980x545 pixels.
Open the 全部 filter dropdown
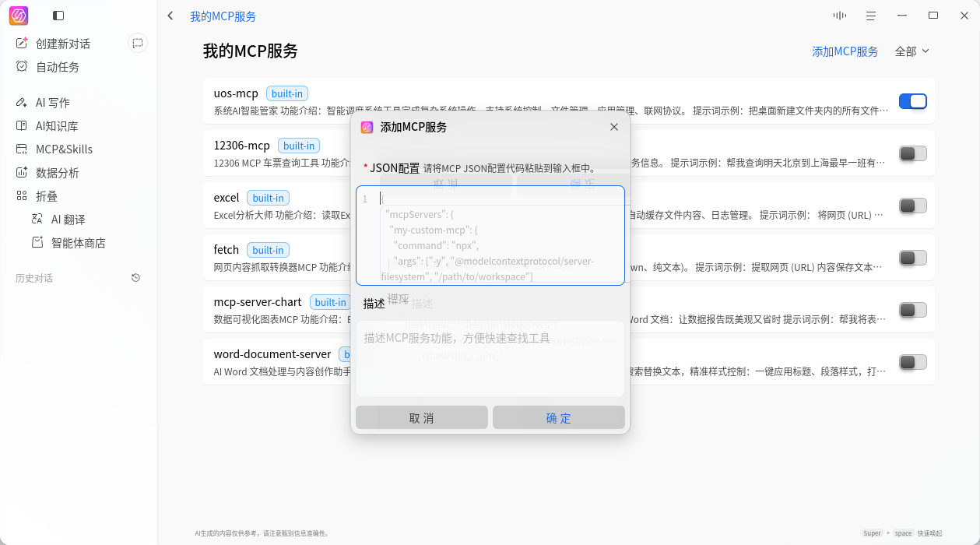(x=912, y=51)
